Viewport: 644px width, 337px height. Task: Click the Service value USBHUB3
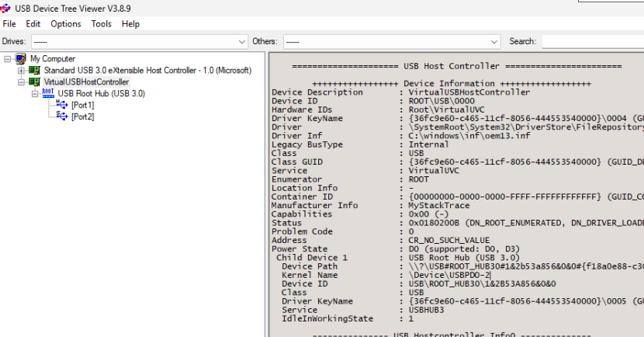point(426,310)
